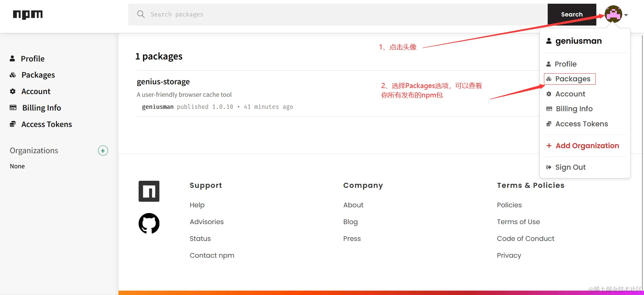Open the Policies footer link
The image size is (644, 295).
pos(509,205)
